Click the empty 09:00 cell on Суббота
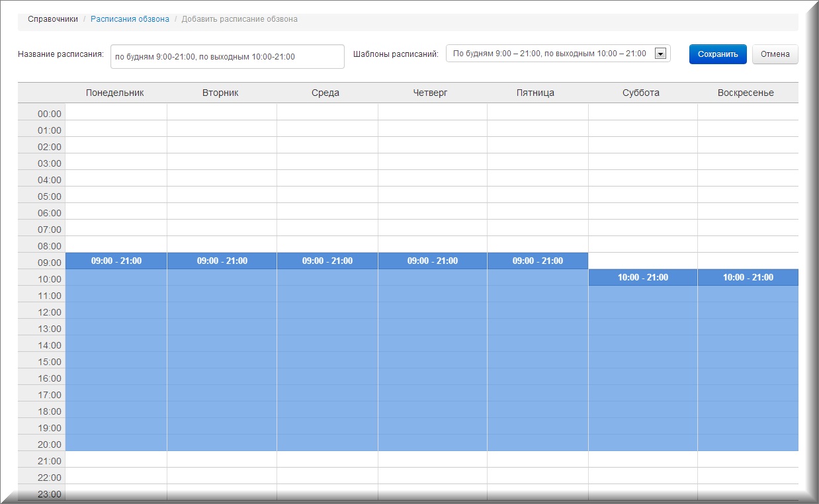 [642, 261]
